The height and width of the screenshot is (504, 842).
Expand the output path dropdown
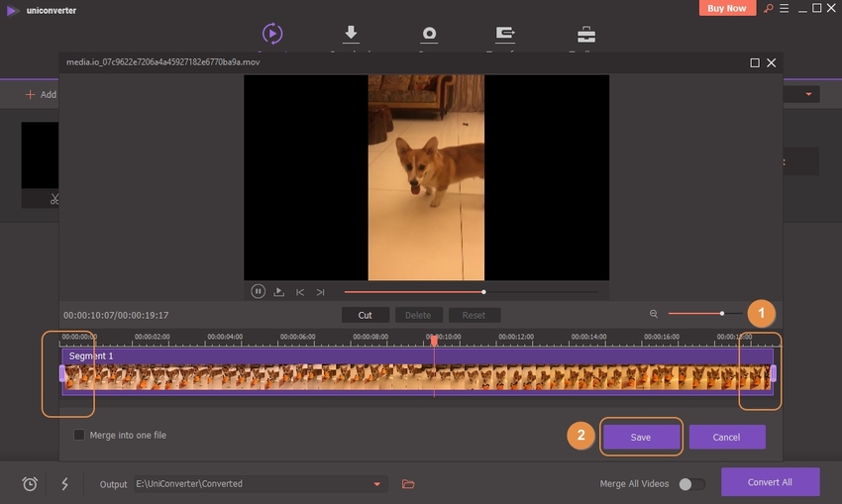pyautogui.click(x=376, y=484)
